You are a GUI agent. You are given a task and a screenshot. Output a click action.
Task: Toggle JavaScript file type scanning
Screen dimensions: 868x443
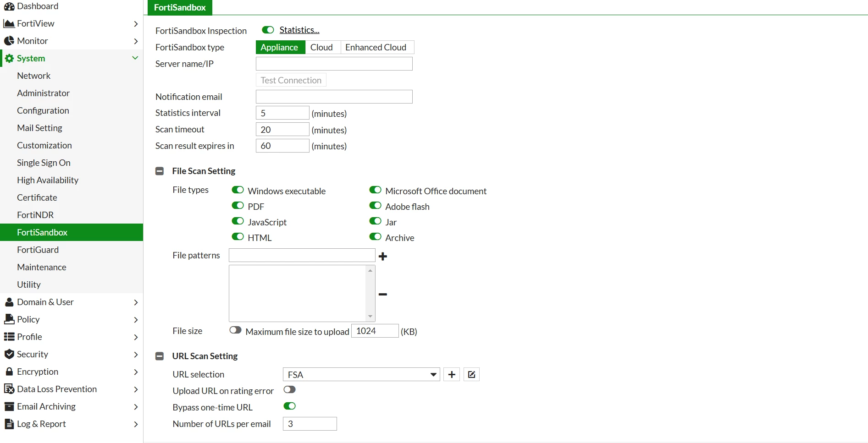238,221
